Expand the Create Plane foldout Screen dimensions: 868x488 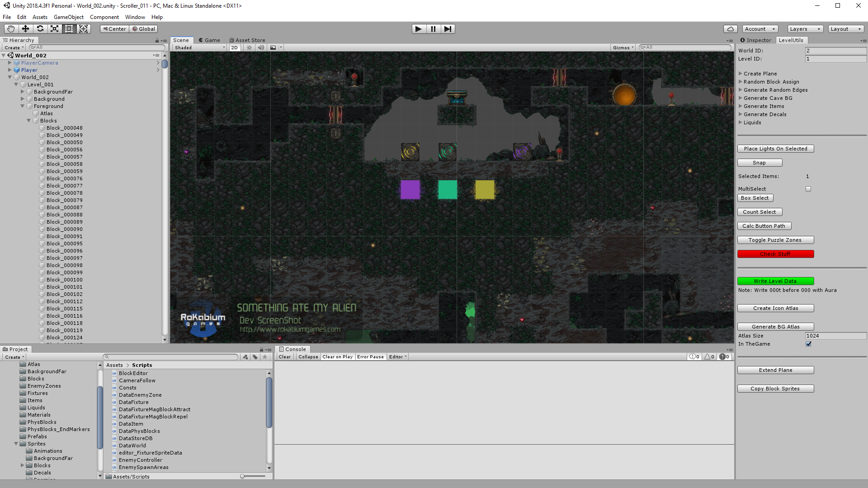pyautogui.click(x=741, y=74)
